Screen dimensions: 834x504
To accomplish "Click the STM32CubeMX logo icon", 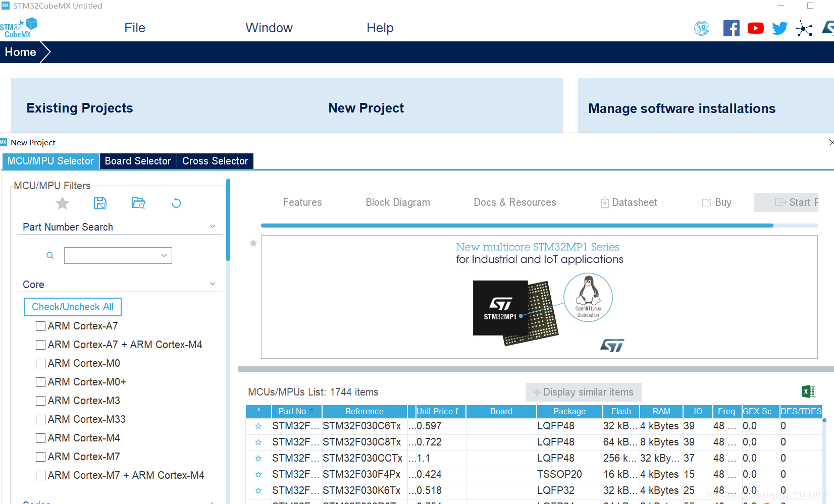I will (x=19, y=28).
